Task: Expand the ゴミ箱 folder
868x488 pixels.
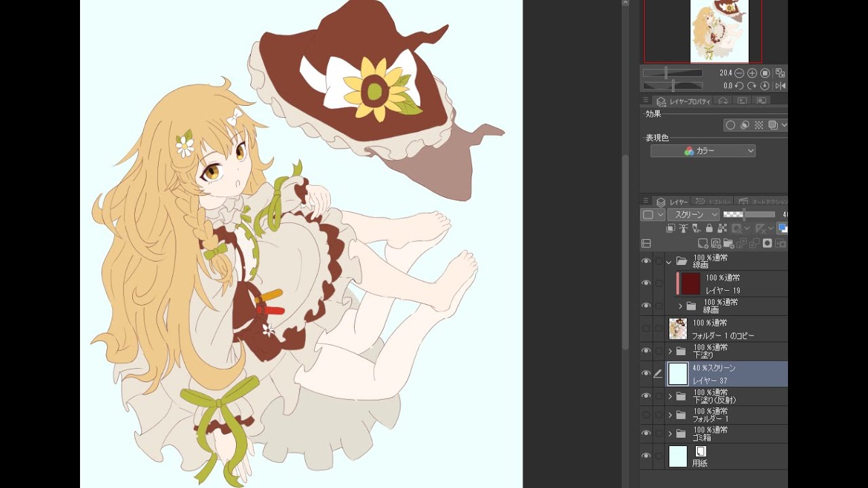Action: [670, 433]
